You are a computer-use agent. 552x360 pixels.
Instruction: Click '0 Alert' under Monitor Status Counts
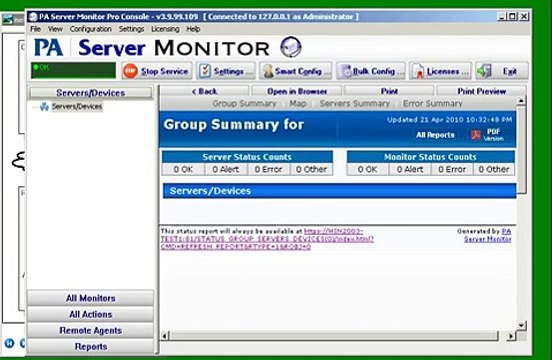tap(410, 169)
